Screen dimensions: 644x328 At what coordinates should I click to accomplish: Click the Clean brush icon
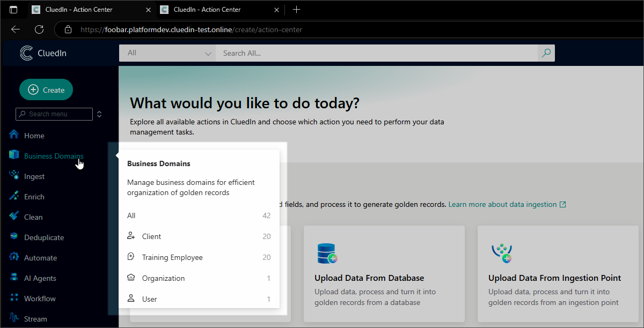pyautogui.click(x=14, y=217)
